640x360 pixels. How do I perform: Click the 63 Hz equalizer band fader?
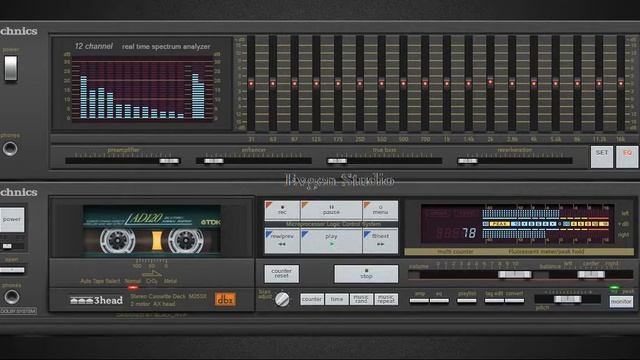[x=273, y=83]
